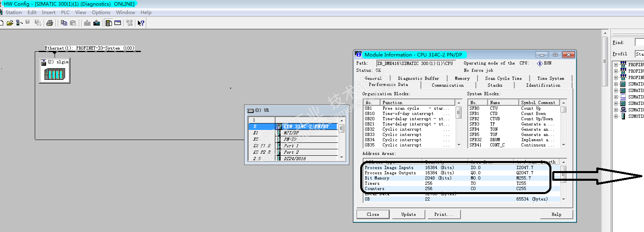Click the Path field in Module Information
This screenshot has width=644, height=232.
click(416, 63)
